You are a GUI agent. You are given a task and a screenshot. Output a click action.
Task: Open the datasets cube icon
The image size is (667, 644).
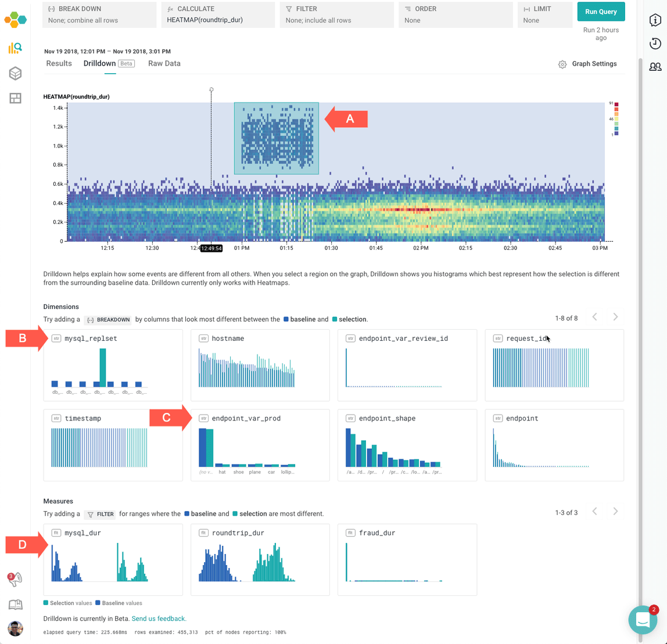click(x=15, y=73)
